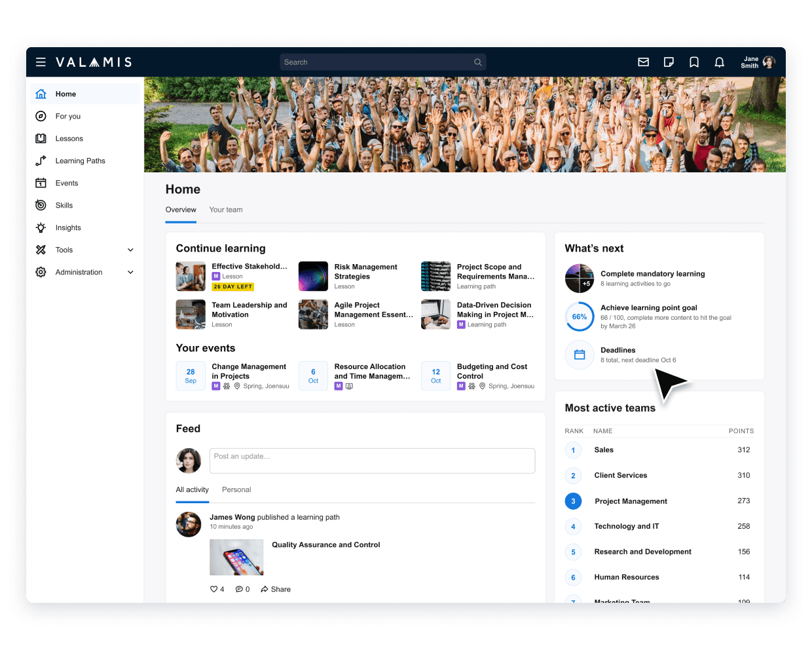Switch to the Your team tab
Viewport: 812px width, 650px height.
click(x=226, y=210)
